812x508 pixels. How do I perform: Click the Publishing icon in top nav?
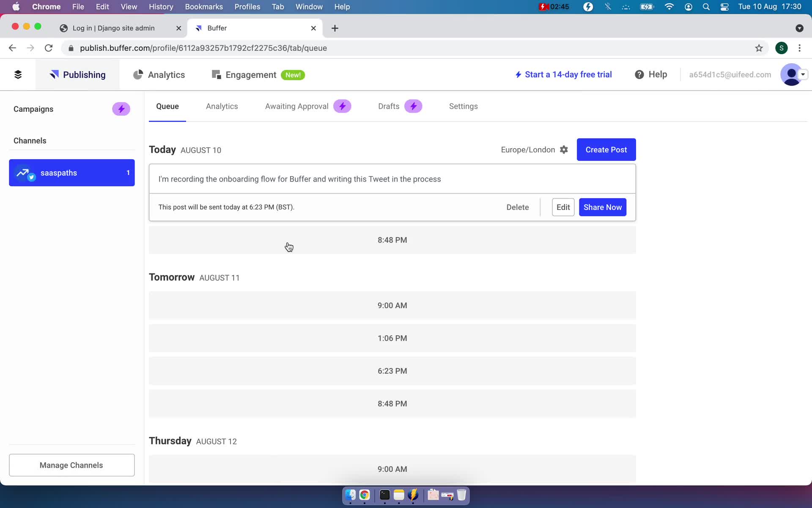click(x=55, y=75)
